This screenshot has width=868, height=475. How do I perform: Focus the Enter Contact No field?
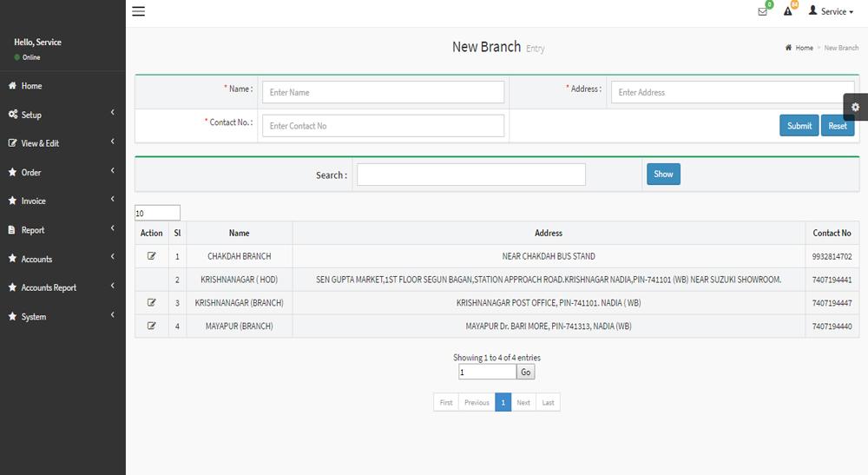pyautogui.click(x=383, y=126)
